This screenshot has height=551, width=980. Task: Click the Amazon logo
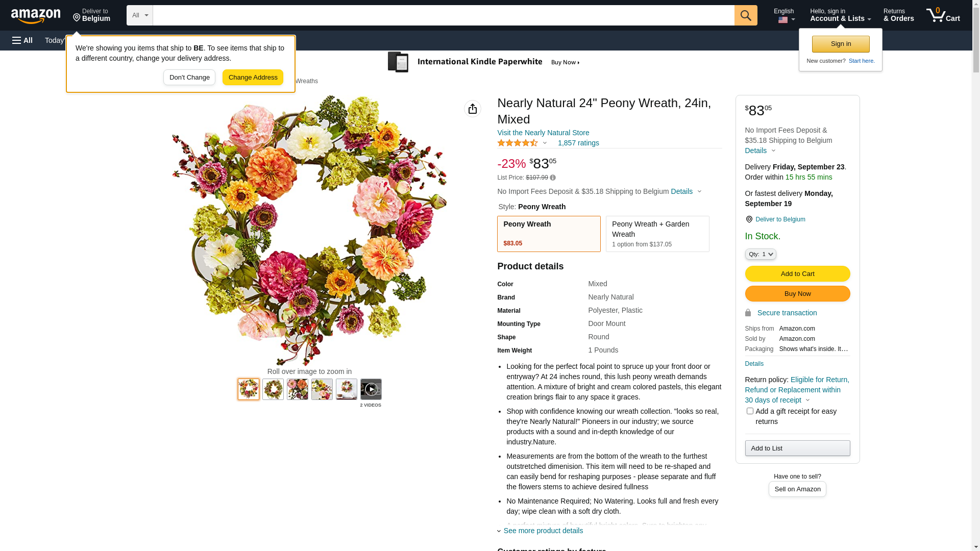(36, 16)
